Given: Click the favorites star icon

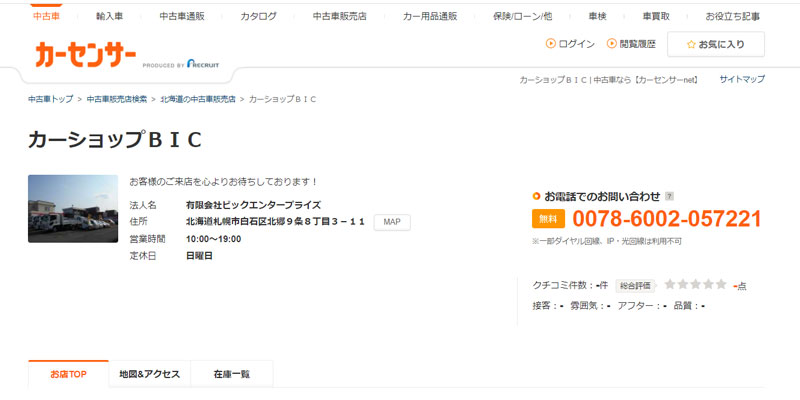Looking at the screenshot, I should click(x=691, y=44).
